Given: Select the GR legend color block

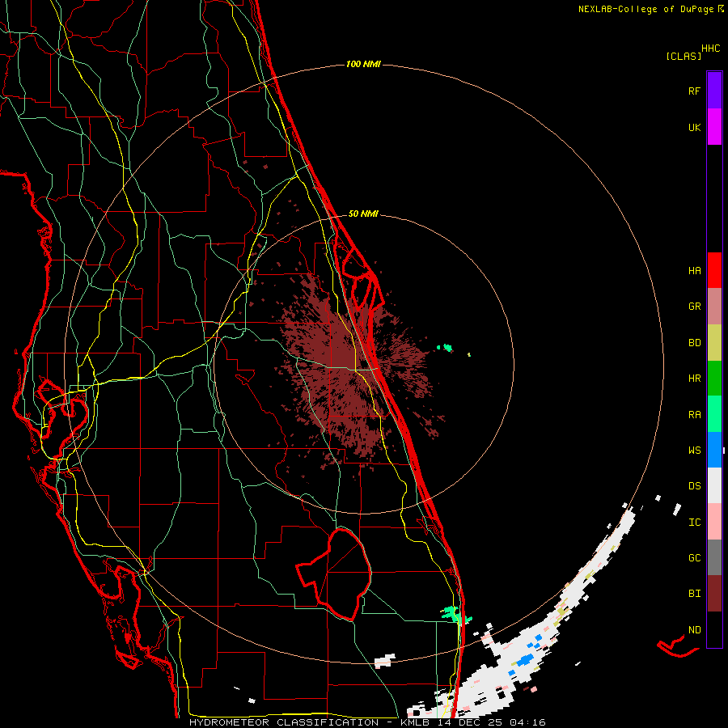Looking at the screenshot, I should pyautogui.click(x=714, y=306).
